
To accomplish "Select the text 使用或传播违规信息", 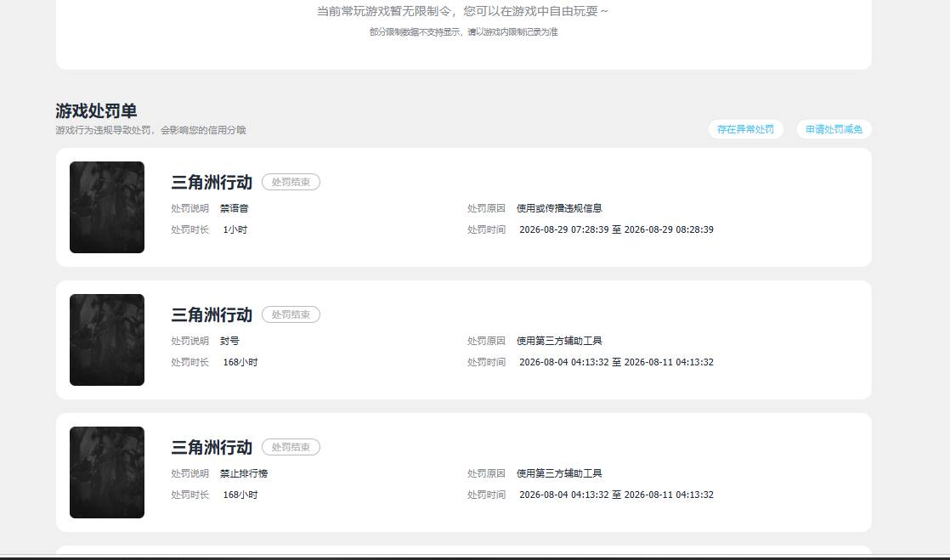I will point(559,208).
